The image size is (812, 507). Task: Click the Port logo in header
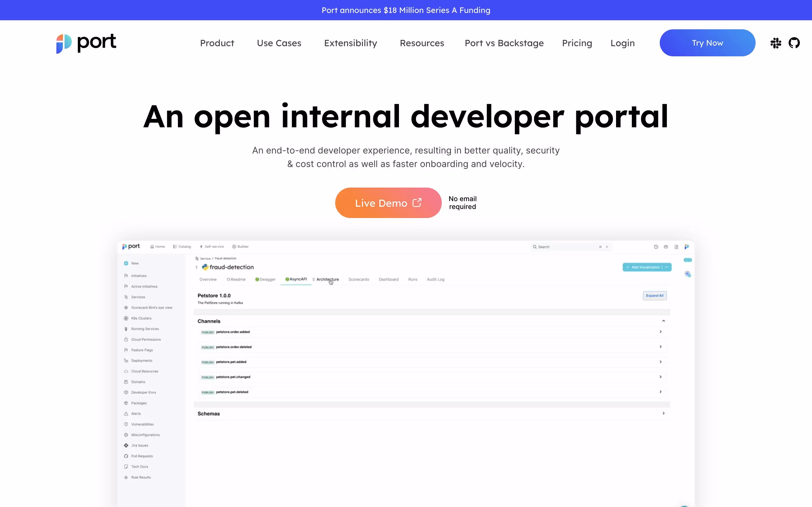pyautogui.click(x=86, y=43)
